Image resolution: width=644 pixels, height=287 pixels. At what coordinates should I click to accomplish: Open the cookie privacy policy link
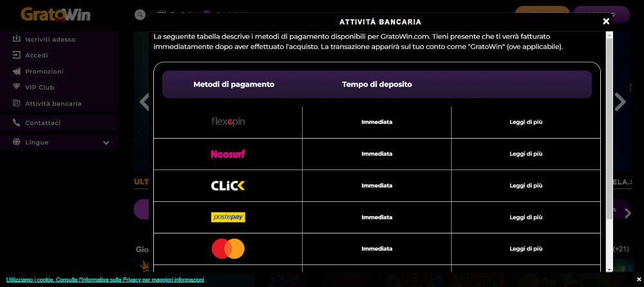(105, 280)
